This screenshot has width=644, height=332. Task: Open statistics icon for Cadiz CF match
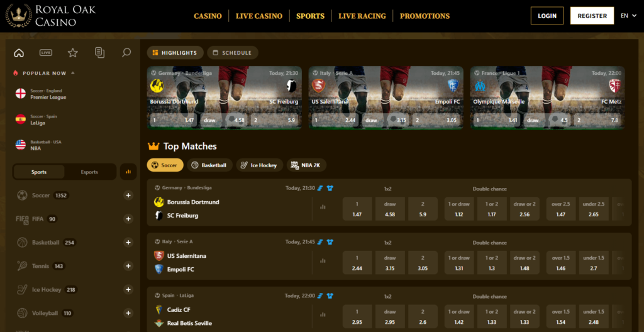323,315
